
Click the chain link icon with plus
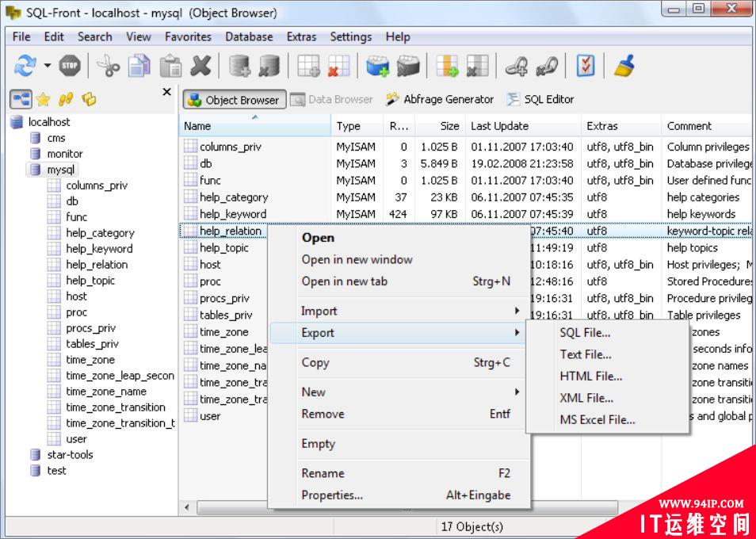[517, 66]
